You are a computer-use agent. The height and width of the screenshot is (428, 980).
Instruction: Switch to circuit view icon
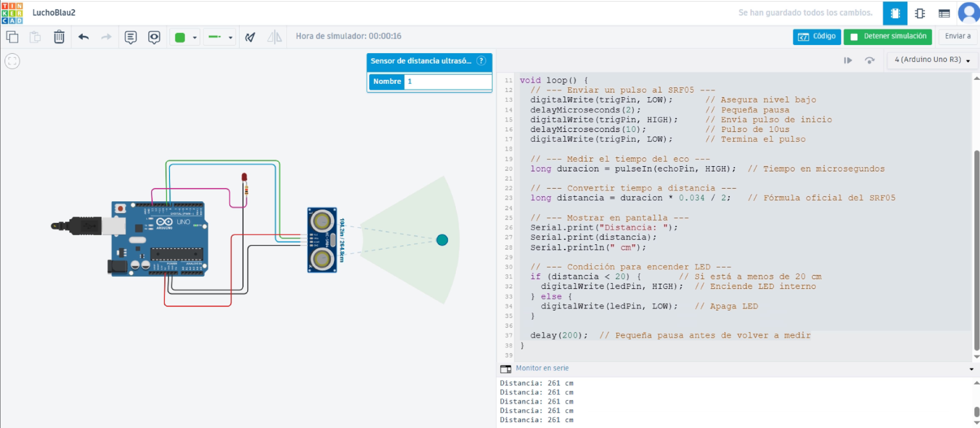pos(895,13)
